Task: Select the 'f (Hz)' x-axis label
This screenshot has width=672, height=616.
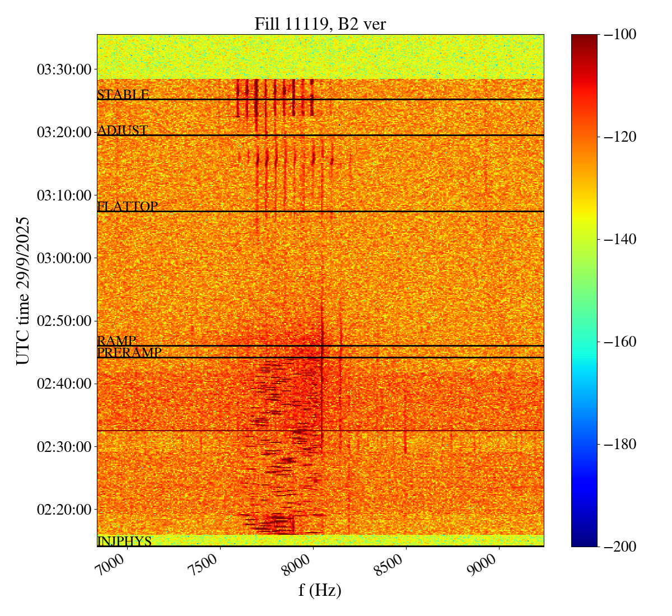Action: tap(320, 590)
